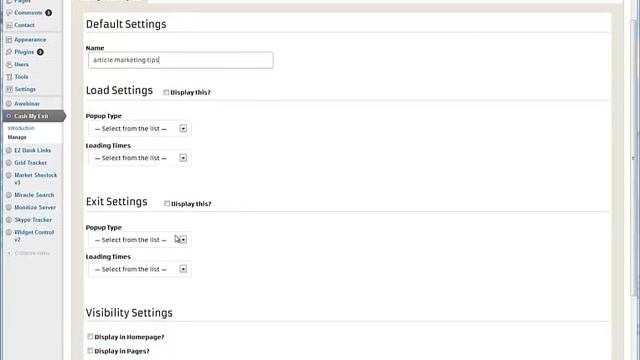Open the Contact menu item

pos(24,25)
